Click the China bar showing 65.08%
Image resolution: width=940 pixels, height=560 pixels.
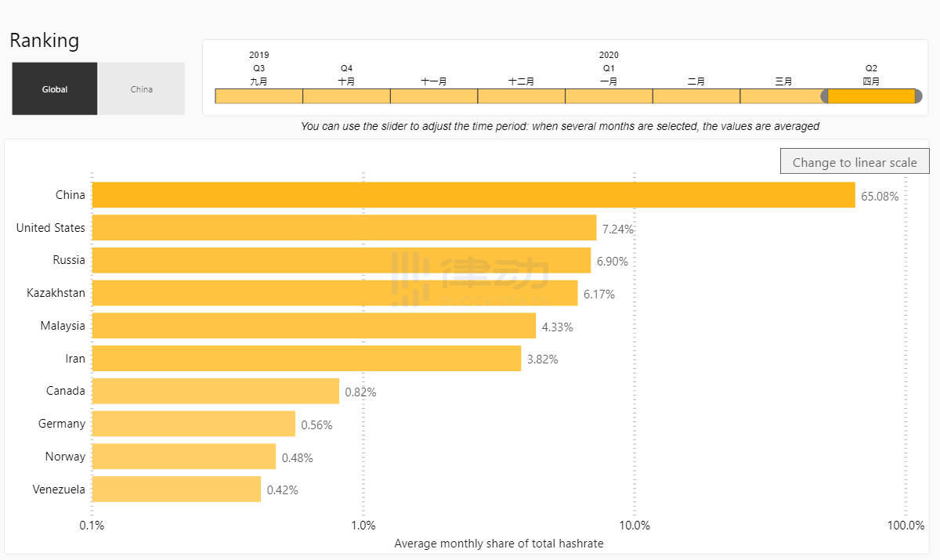474,195
